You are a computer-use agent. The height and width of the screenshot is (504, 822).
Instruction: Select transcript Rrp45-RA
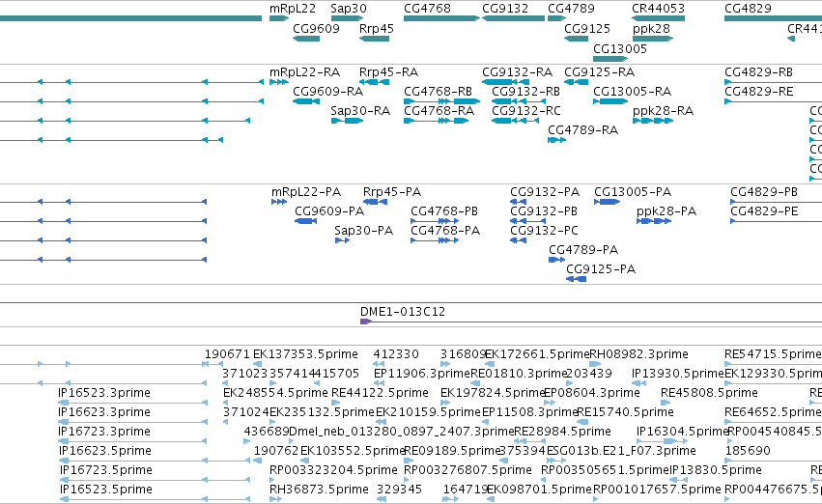pyautogui.click(x=388, y=72)
